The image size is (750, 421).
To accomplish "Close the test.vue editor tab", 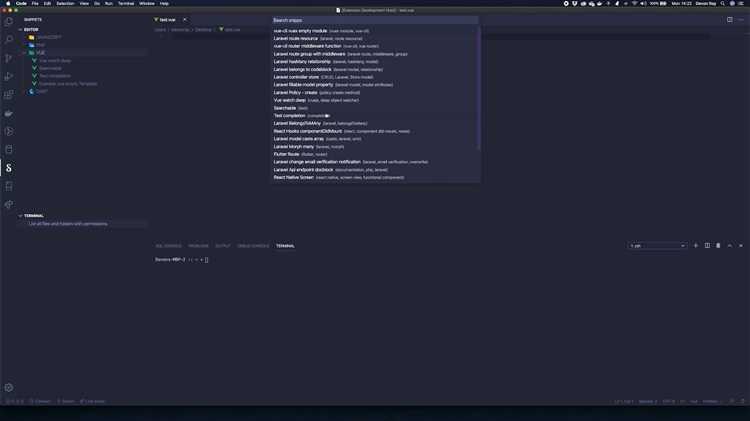I will pyautogui.click(x=185, y=20).
